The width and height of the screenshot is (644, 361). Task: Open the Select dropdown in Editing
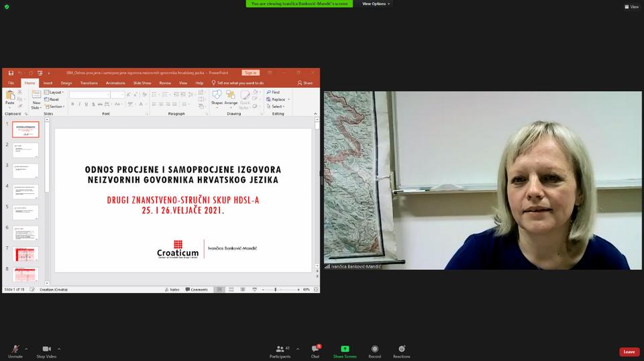[276, 107]
